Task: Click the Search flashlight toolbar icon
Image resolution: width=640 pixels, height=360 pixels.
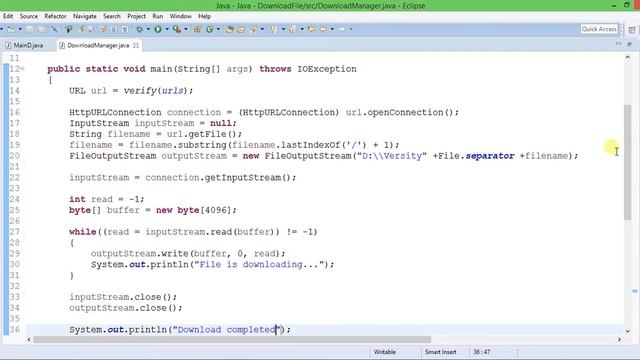Action: coord(253,29)
